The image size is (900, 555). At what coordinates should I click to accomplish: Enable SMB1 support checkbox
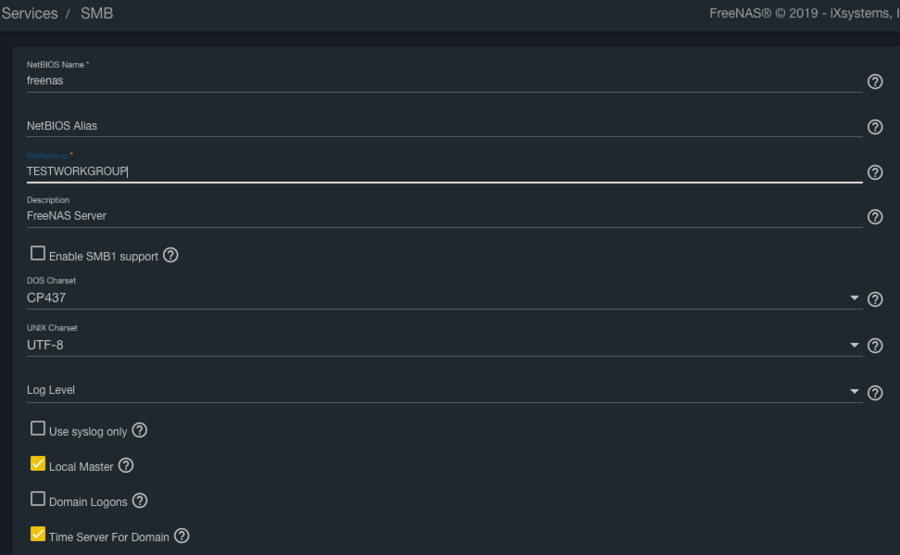click(x=38, y=254)
